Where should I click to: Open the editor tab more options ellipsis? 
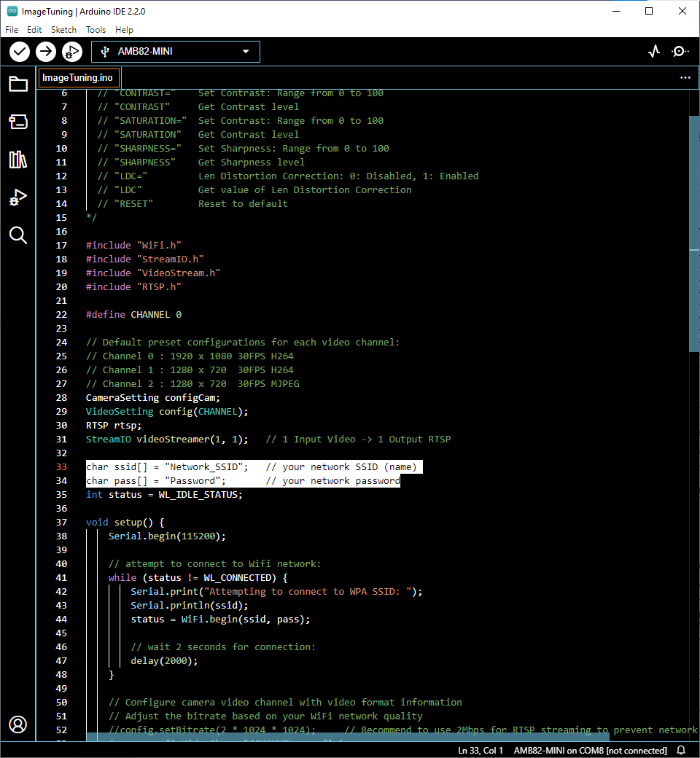click(x=685, y=77)
